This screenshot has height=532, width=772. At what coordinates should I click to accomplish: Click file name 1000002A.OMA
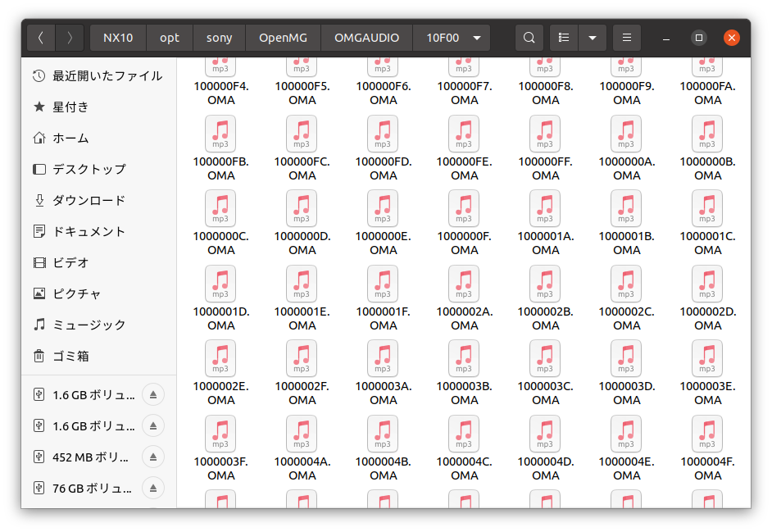pyautogui.click(x=465, y=319)
